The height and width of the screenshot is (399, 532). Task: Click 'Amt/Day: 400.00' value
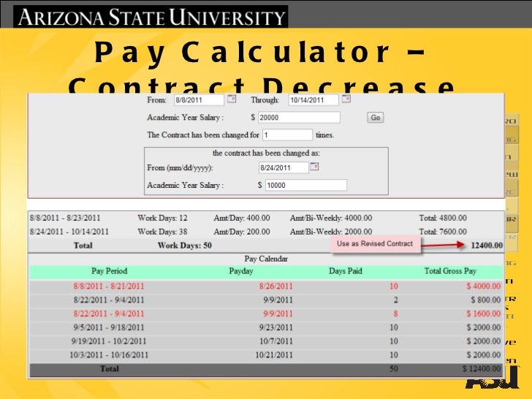click(x=242, y=218)
